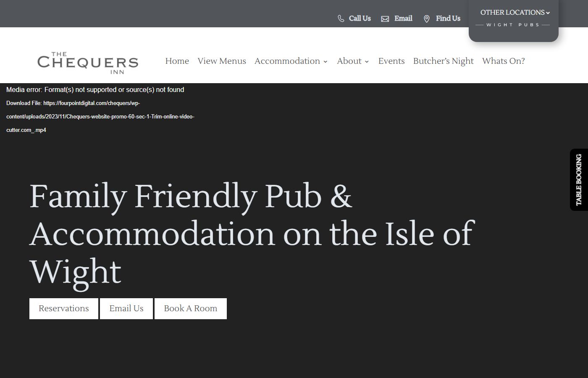Click the phone icon beside Call Us
Screen dimensions: 588x378
tap(341, 18)
